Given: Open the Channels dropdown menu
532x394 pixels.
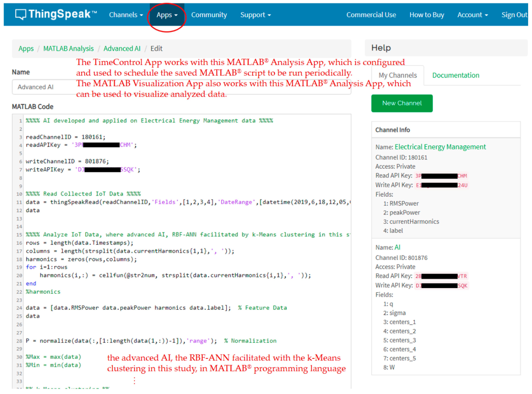Looking at the screenshot, I should (126, 15).
